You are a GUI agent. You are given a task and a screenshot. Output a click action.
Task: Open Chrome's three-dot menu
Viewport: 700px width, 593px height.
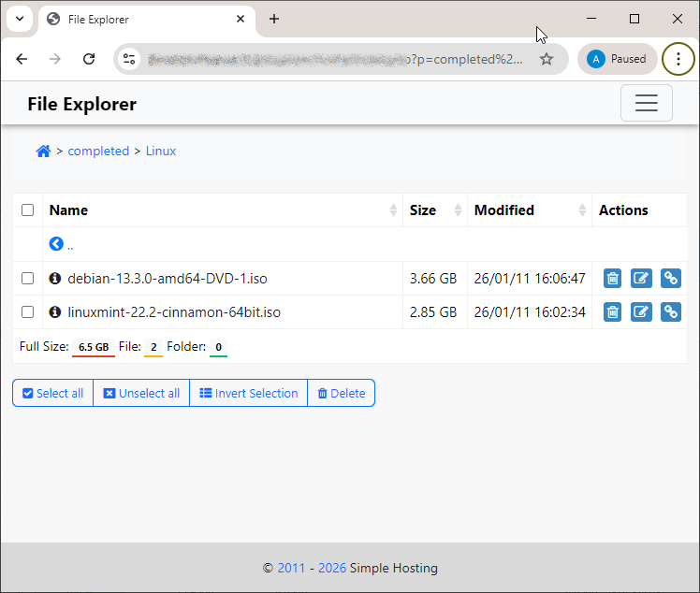tap(678, 59)
